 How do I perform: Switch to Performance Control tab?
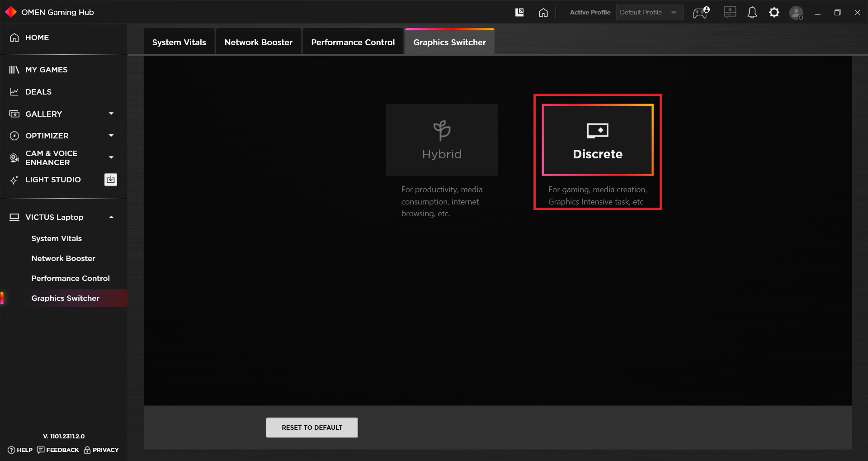tap(353, 42)
